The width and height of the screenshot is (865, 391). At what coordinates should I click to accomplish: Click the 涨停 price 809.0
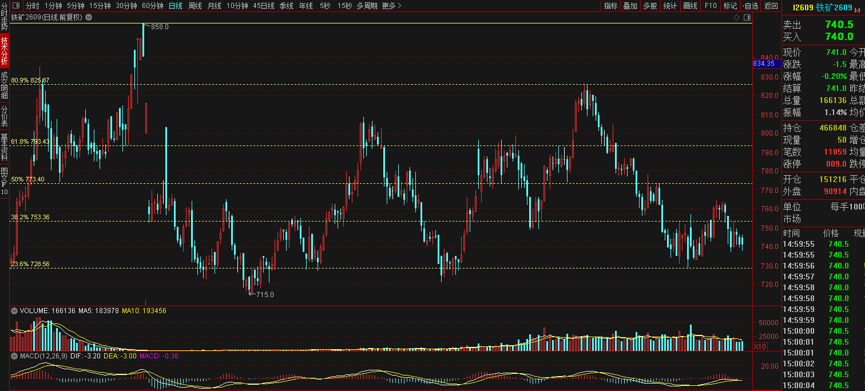point(836,164)
